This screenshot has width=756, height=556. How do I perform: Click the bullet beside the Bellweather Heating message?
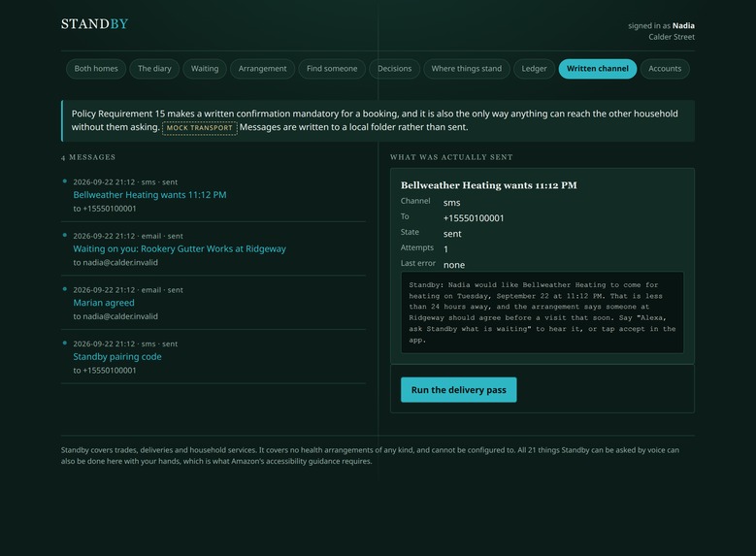[65, 180]
